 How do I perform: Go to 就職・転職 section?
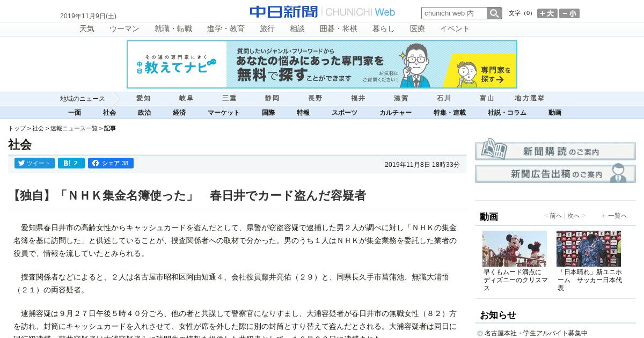click(173, 29)
